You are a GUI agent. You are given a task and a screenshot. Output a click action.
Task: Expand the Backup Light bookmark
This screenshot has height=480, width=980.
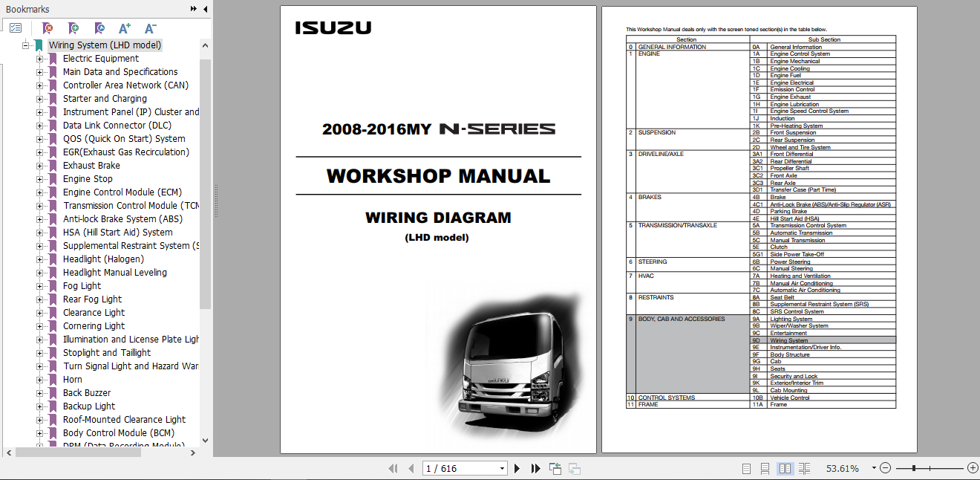point(40,406)
